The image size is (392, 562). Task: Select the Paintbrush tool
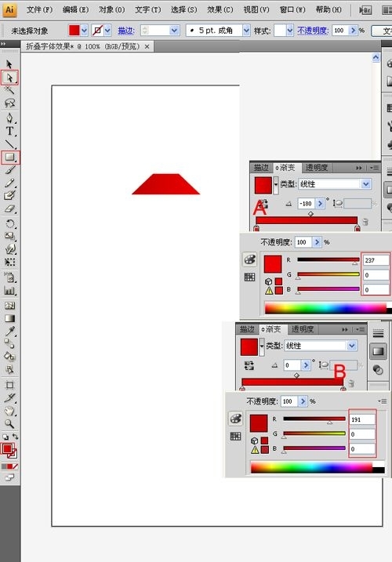pyautogui.click(x=9, y=170)
